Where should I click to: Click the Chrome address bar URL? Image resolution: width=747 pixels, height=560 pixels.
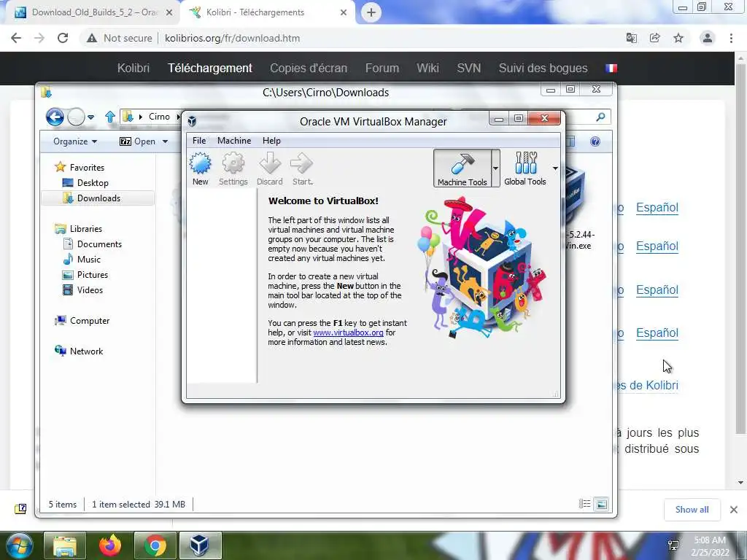pos(233,38)
